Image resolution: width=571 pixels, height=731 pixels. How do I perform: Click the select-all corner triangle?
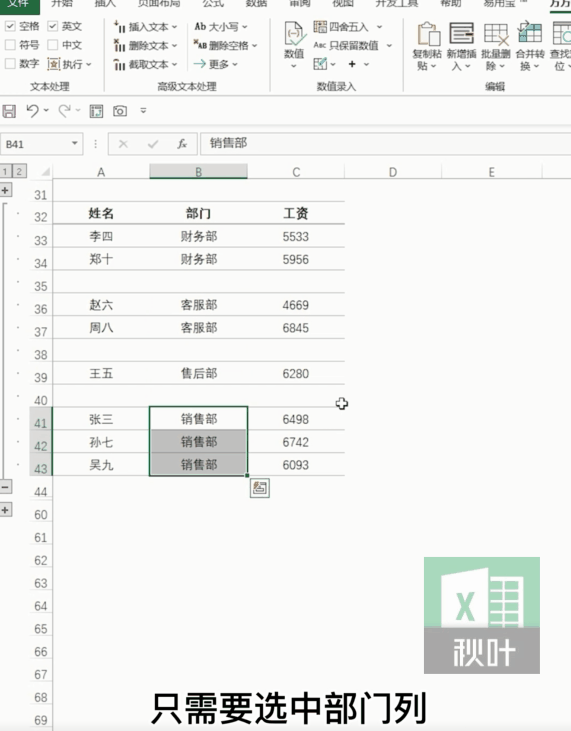[45, 172]
